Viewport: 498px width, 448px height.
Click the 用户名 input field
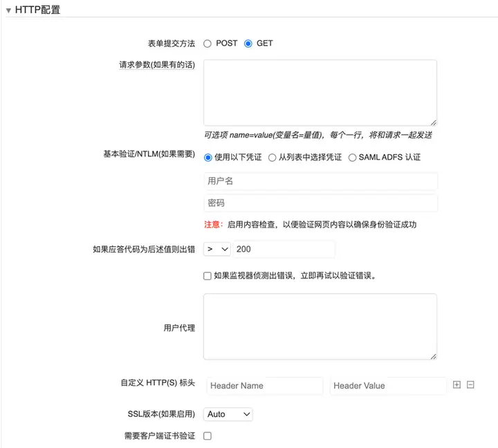[x=321, y=181]
